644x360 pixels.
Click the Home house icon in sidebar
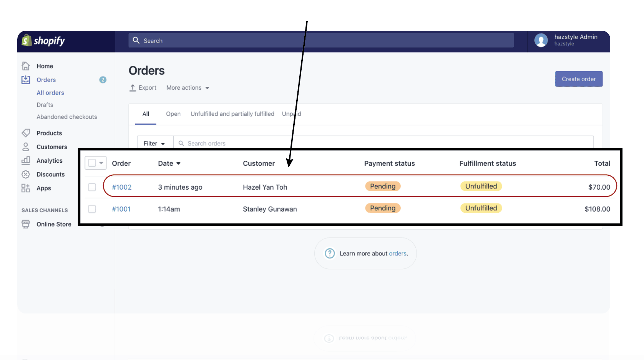26,66
